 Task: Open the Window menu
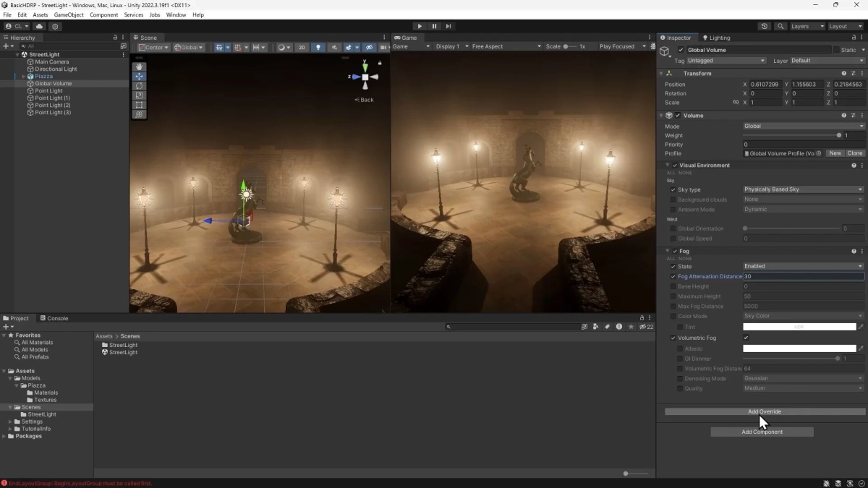(176, 14)
